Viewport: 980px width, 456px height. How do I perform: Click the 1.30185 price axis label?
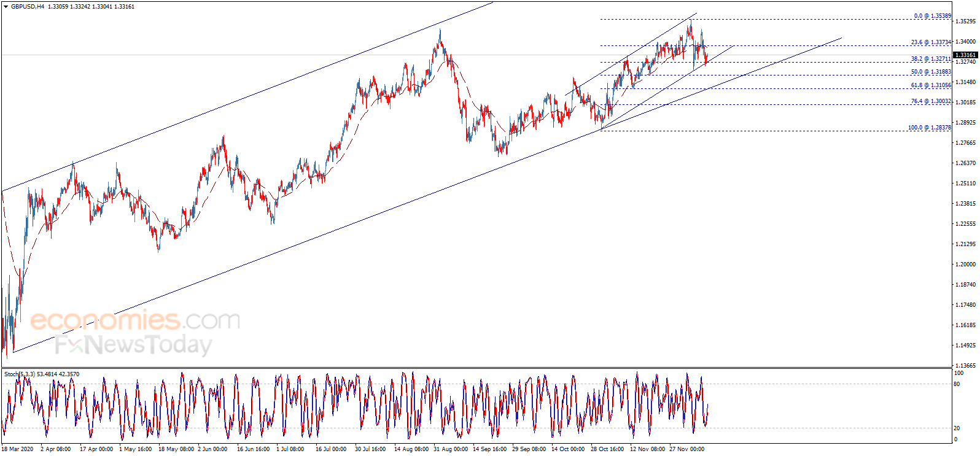[966, 102]
